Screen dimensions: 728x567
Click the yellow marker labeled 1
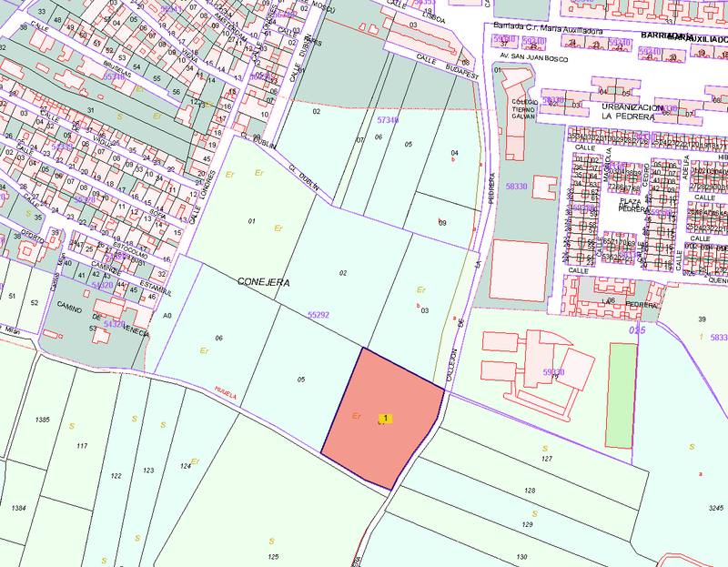[x=385, y=419]
